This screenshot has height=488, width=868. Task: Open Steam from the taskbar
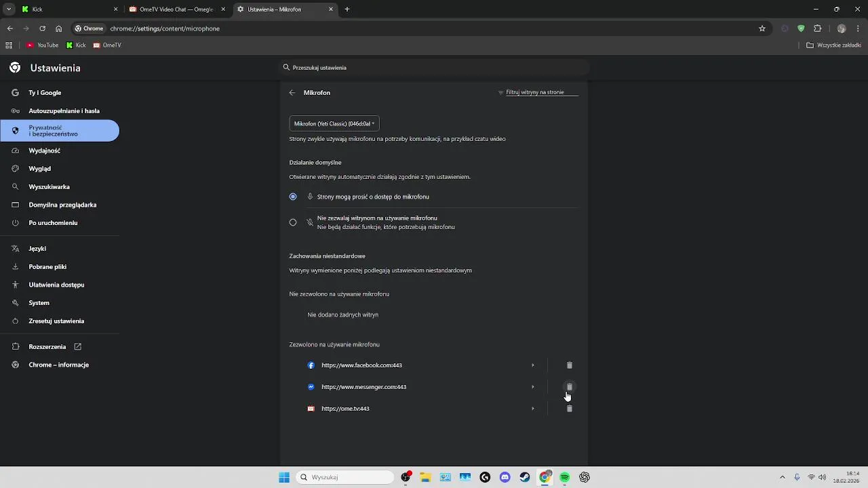(524, 477)
